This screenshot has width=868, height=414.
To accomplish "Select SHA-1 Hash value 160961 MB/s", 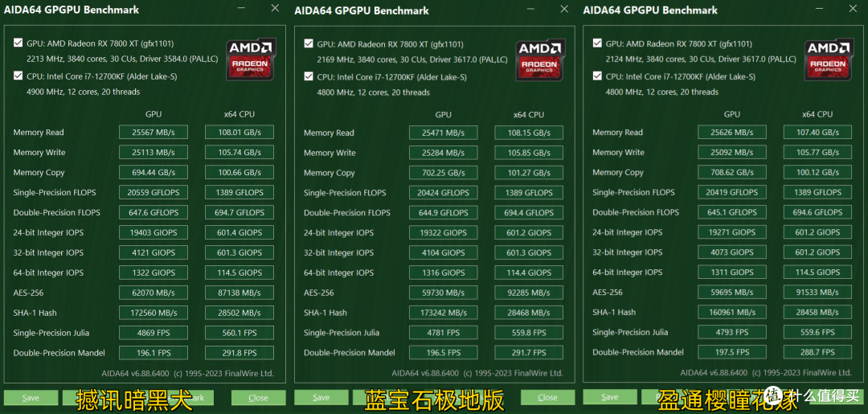I will point(732,312).
